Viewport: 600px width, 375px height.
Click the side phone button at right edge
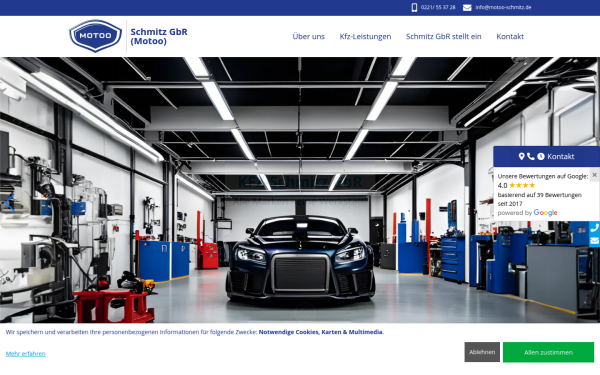[594, 228]
